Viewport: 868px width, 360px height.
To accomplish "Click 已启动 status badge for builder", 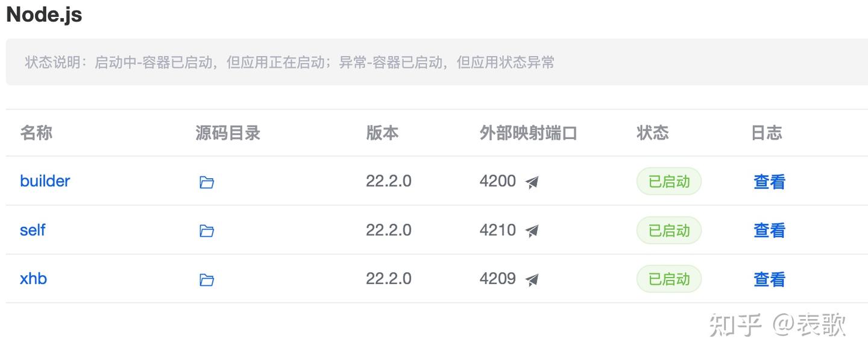I will (x=669, y=181).
